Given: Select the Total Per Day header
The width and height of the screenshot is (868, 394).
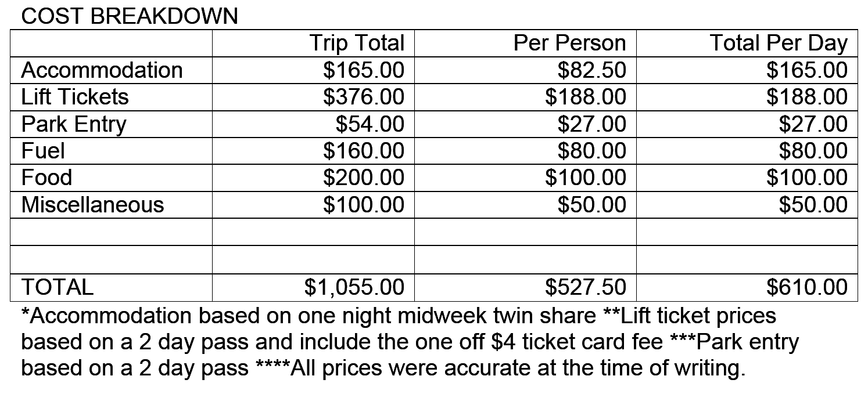Looking at the screenshot, I should pyautogui.click(x=778, y=43).
